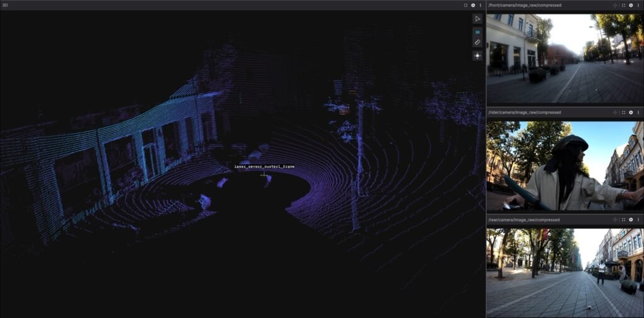This screenshot has width=644, height=318.
Task: Click the rear camera image view
Action: pos(564,271)
